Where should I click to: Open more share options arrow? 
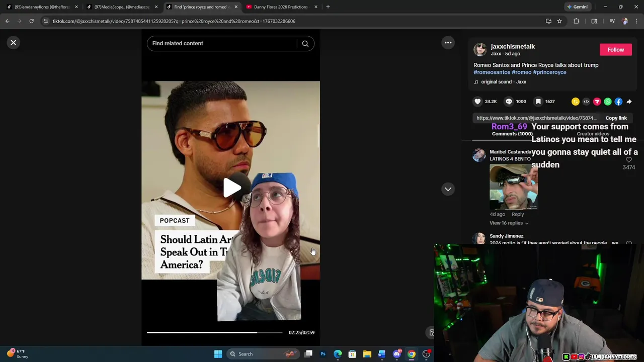[x=629, y=102]
